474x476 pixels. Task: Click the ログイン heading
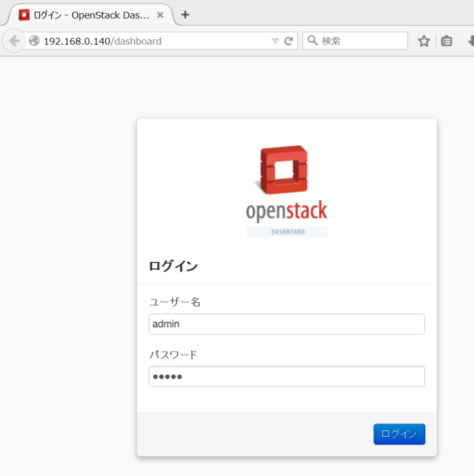173,266
